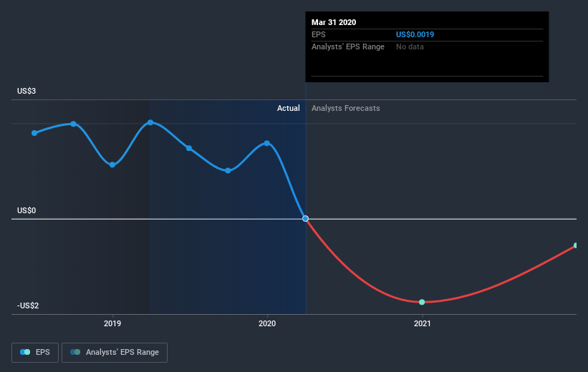
Task: Toggle the EPS legend button
Action: [x=35, y=353]
